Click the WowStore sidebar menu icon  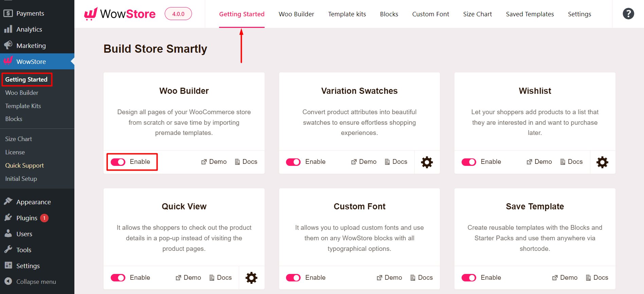point(8,61)
